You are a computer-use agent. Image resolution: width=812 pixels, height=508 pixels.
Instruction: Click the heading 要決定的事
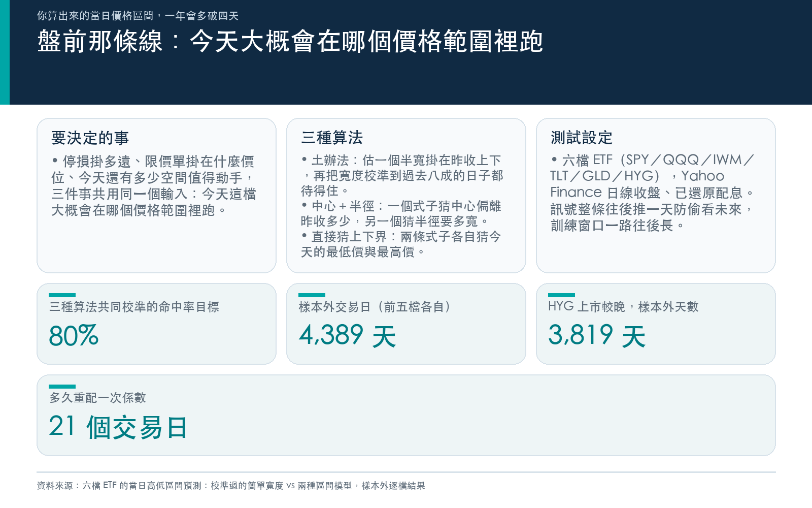pyautogui.click(x=90, y=138)
